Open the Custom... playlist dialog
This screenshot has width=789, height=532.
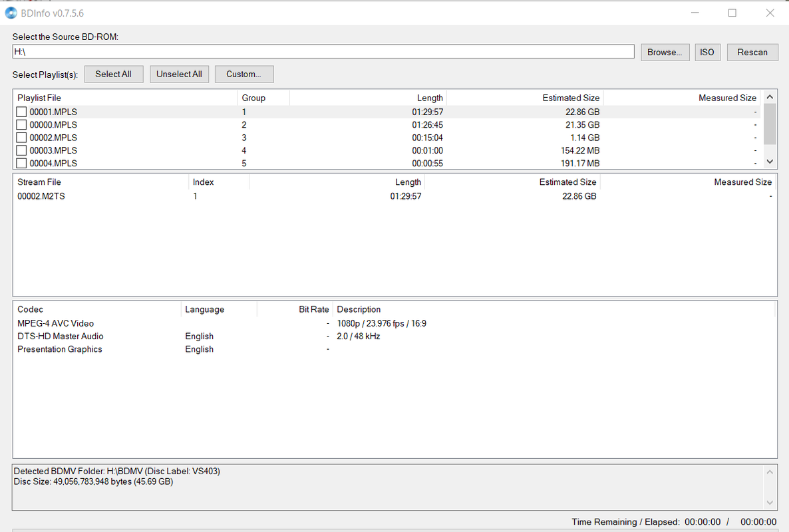click(x=244, y=74)
